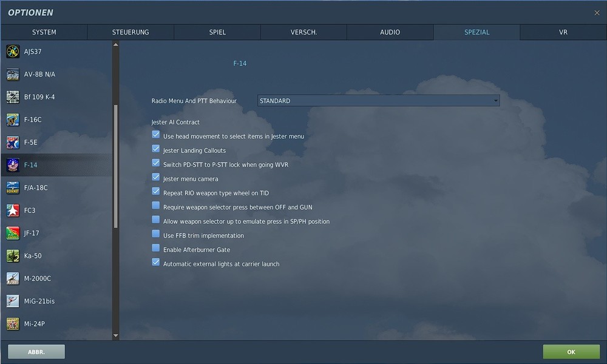Go to the AUDIO tab
The width and height of the screenshot is (607, 364).
(x=390, y=32)
